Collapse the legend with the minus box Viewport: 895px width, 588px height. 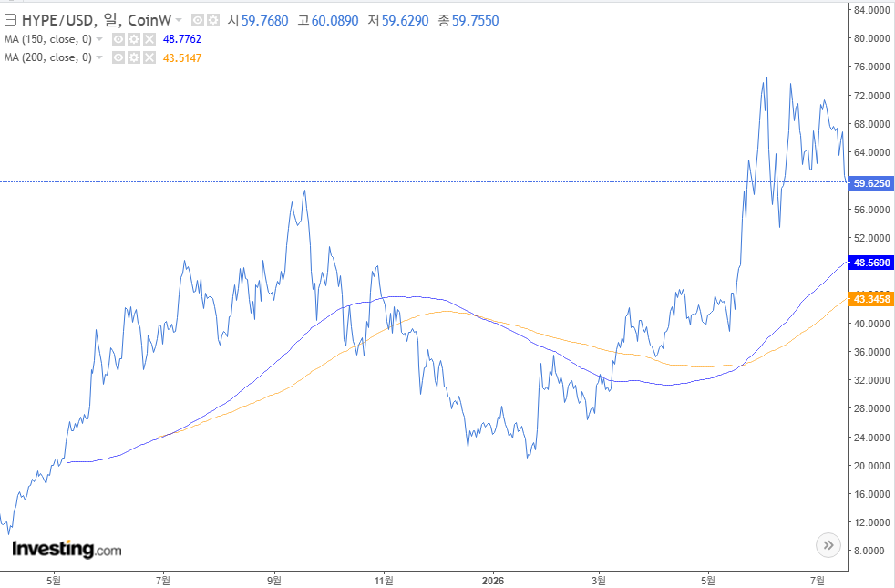[x=10, y=21]
